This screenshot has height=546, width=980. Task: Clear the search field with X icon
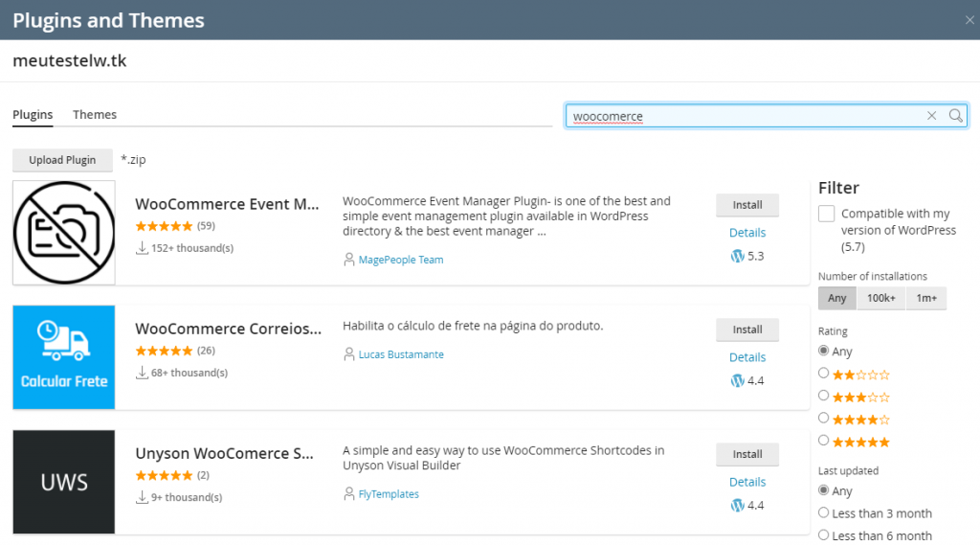(931, 116)
